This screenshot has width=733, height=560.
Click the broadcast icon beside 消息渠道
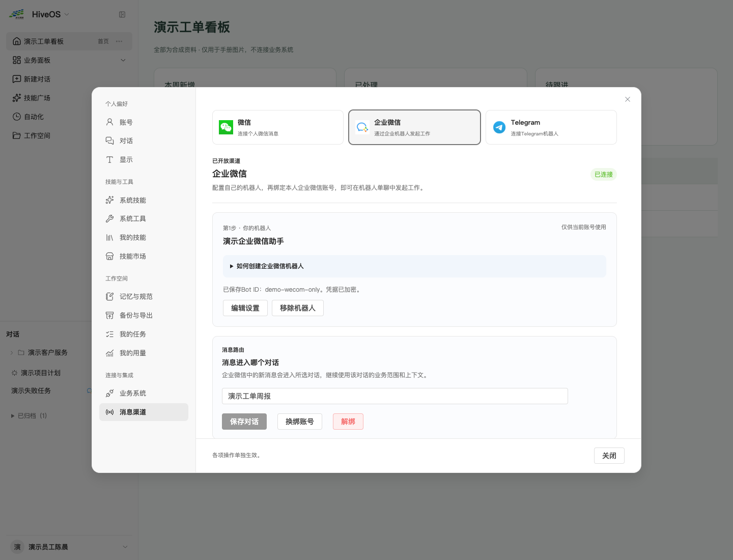[x=109, y=412]
